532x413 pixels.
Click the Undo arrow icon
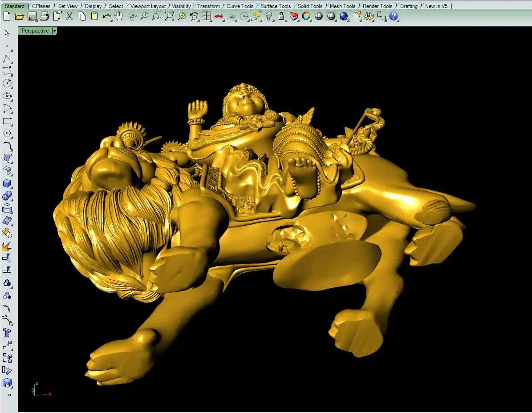tap(106, 16)
